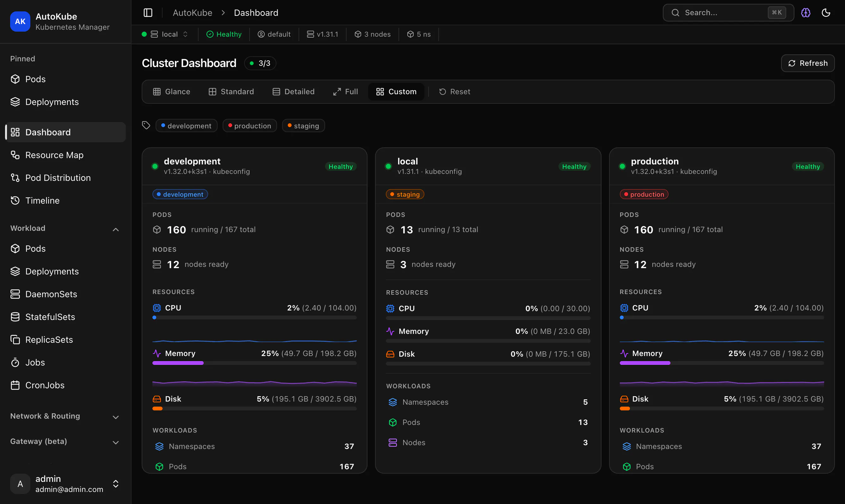Click the 5 ns namespace indicator
This screenshot has height=504, width=845.
pos(419,34)
